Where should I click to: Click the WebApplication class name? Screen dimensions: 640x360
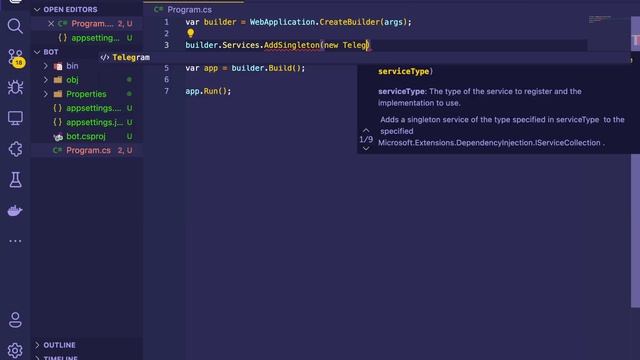[282, 22]
